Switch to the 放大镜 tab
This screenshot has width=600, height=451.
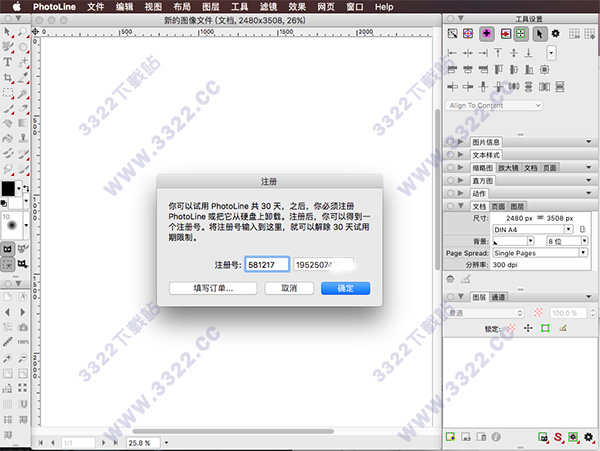click(508, 168)
